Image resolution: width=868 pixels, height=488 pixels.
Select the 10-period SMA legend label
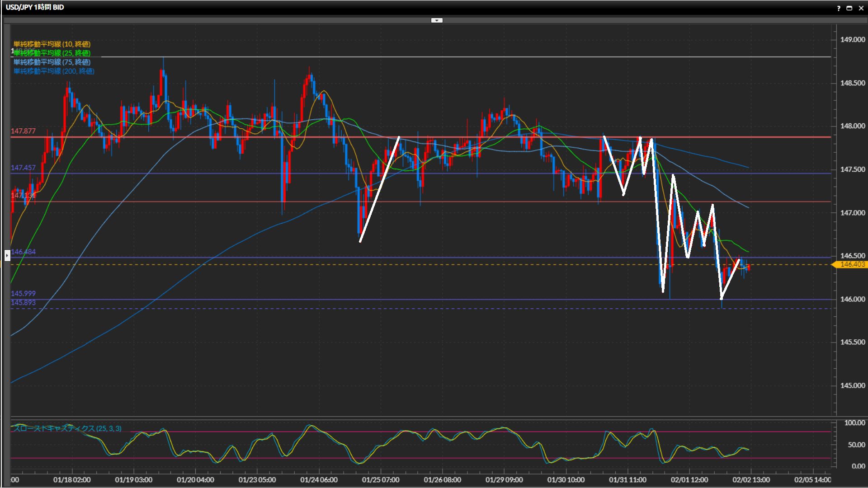pos(52,44)
